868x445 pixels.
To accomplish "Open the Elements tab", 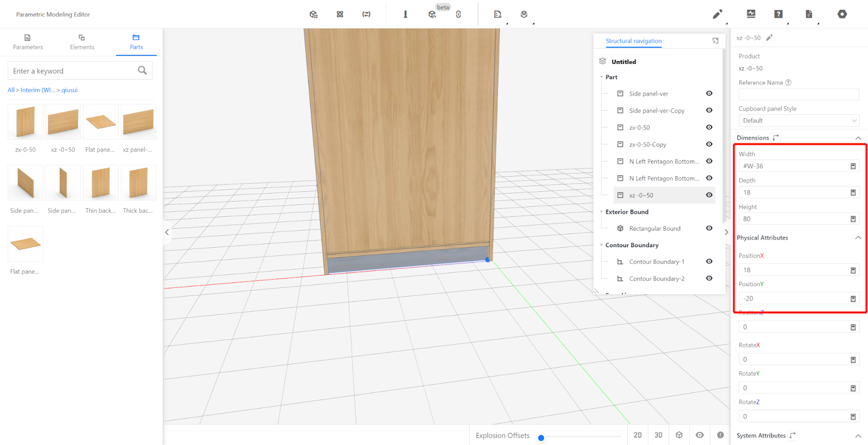I will point(82,42).
